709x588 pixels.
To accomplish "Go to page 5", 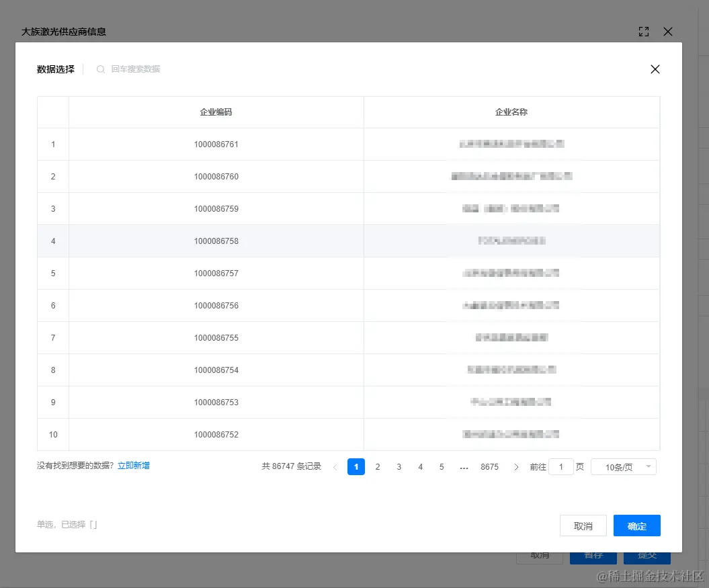I will tap(442, 467).
